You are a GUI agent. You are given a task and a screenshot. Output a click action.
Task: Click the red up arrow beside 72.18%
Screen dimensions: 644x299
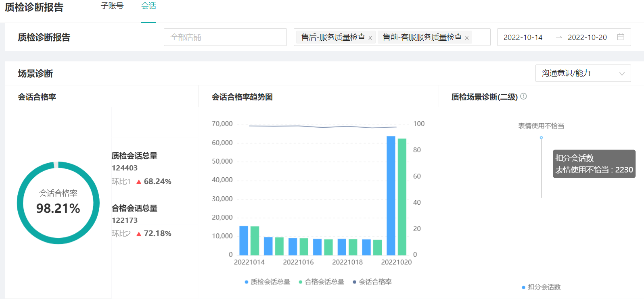(x=139, y=234)
